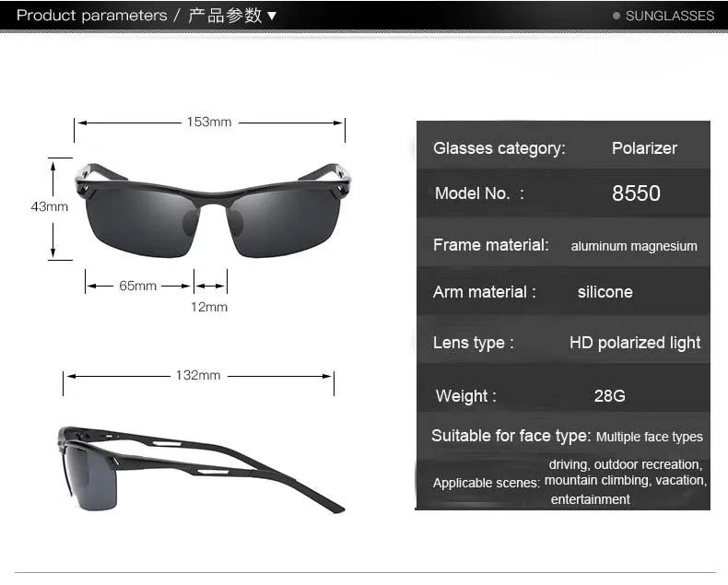728x585 pixels.
Task: Select the 132mm arm length label
Action: (x=198, y=375)
